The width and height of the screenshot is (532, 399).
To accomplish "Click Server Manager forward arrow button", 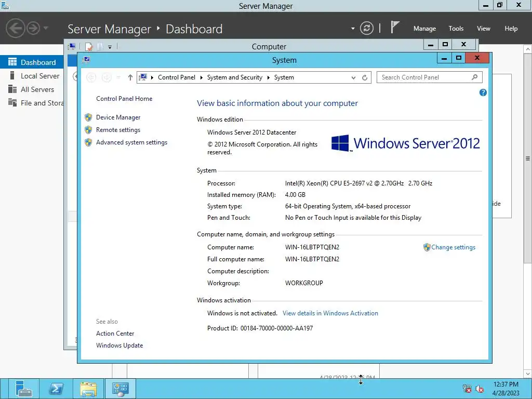I will (x=33, y=28).
